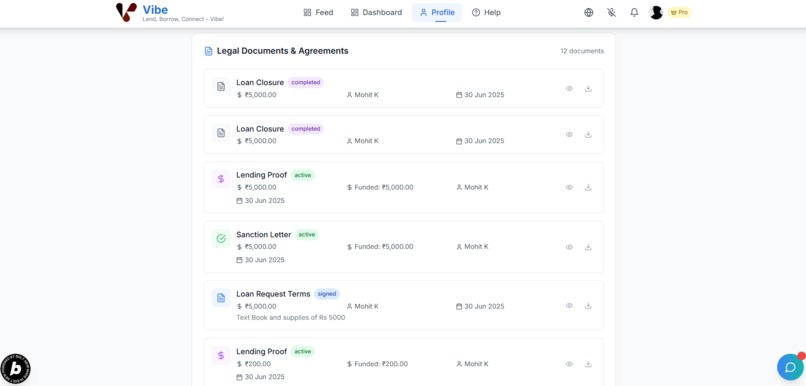The image size is (806, 386).
Task: Click the dollar icon beside Lending Proof ₹200.00
Action: 221,355
